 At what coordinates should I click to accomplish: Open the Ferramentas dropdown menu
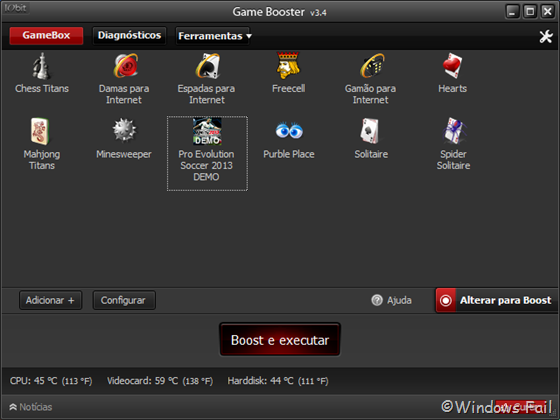[212, 36]
